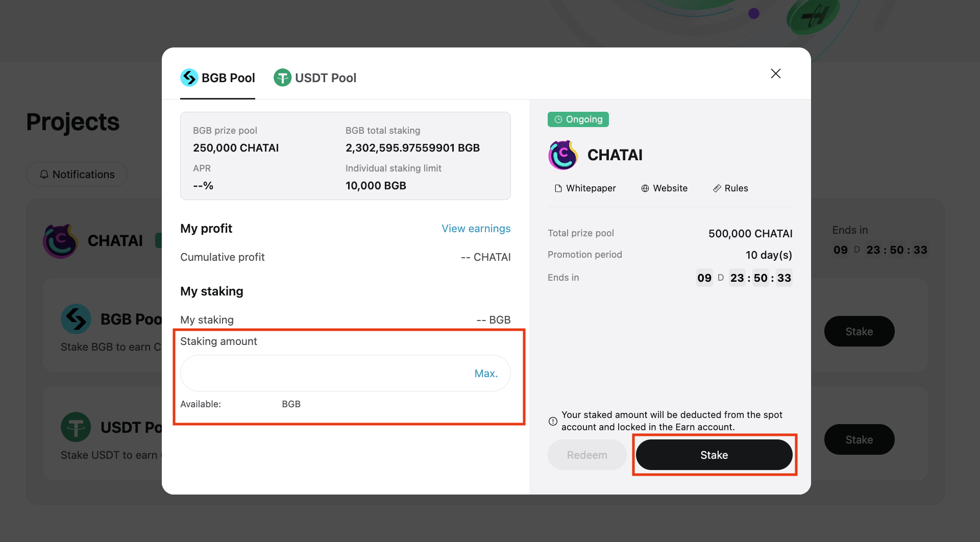The width and height of the screenshot is (980, 542).
Task: Click the USDT Pool tether icon in dialog
Action: (x=282, y=78)
